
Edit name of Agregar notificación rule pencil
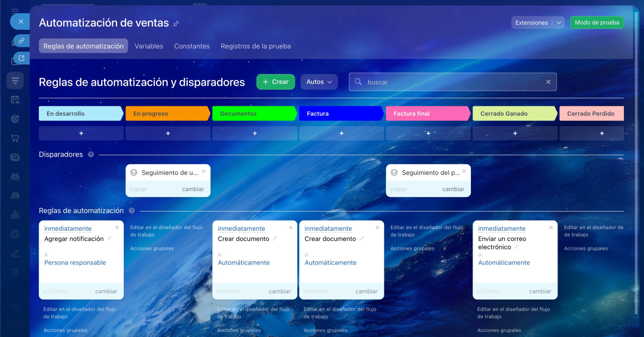click(x=109, y=239)
